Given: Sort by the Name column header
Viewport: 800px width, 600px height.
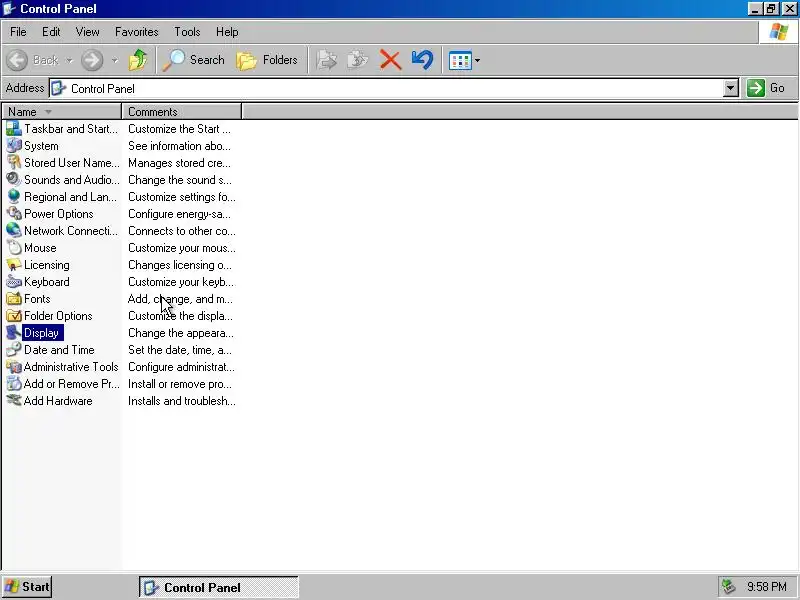Looking at the screenshot, I should coord(61,111).
